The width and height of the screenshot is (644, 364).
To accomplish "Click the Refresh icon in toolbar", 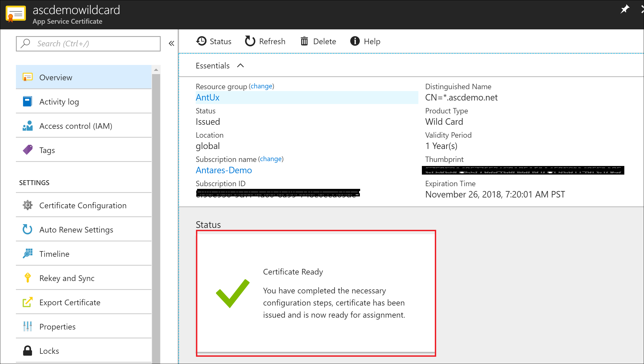I will tap(250, 41).
